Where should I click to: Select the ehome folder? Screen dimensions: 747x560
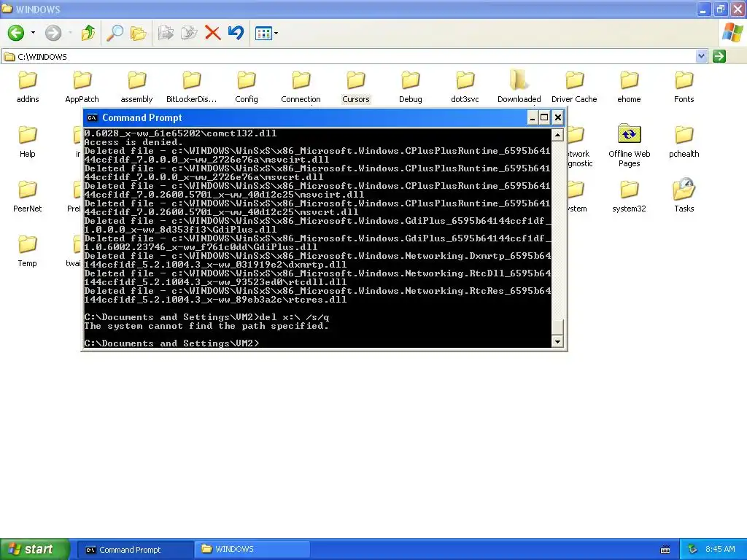point(629,87)
